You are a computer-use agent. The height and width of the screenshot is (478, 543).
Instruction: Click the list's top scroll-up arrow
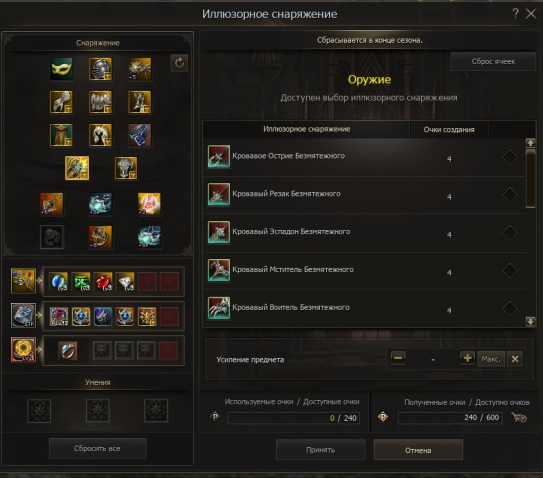pyautogui.click(x=530, y=143)
